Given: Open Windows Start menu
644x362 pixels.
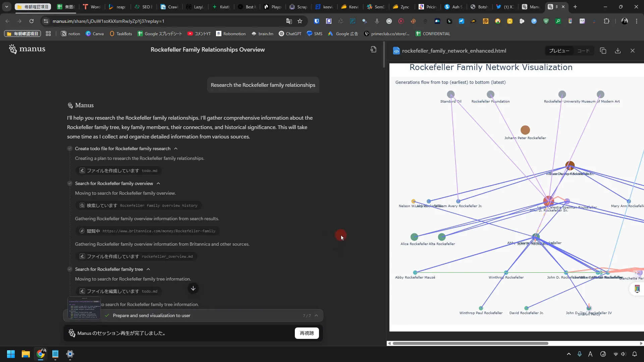Looking at the screenshot, I should [x=11, y=354].
